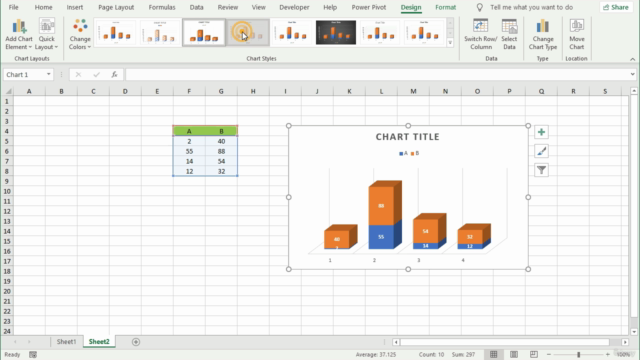Open the Quick Layout gallery
640x360 pixels.
47,34
